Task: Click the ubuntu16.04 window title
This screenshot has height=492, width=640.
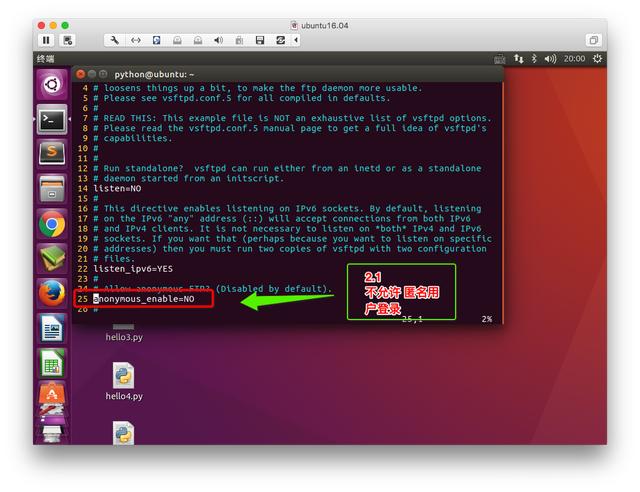Action: pyautogui.click(x=324, y=25)
